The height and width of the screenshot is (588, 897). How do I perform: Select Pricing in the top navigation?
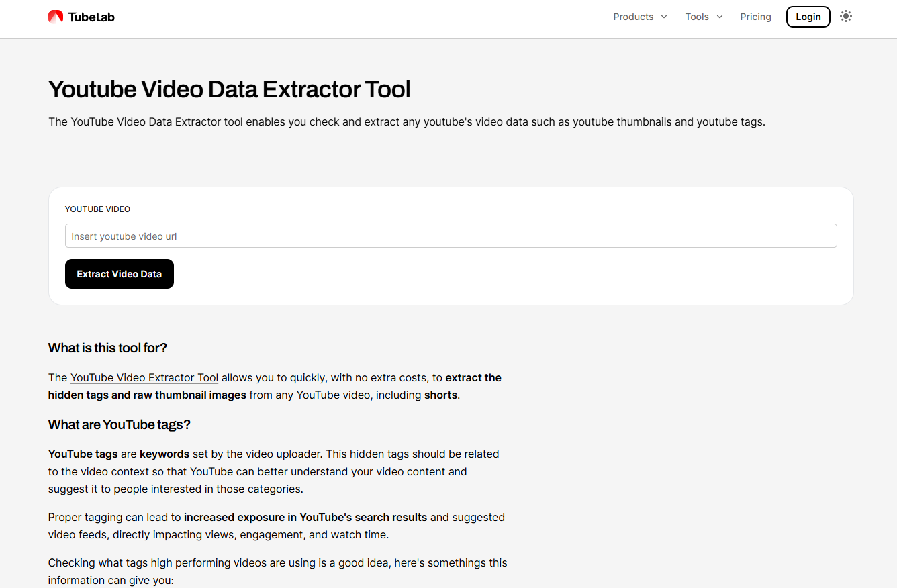coord(755,17)
